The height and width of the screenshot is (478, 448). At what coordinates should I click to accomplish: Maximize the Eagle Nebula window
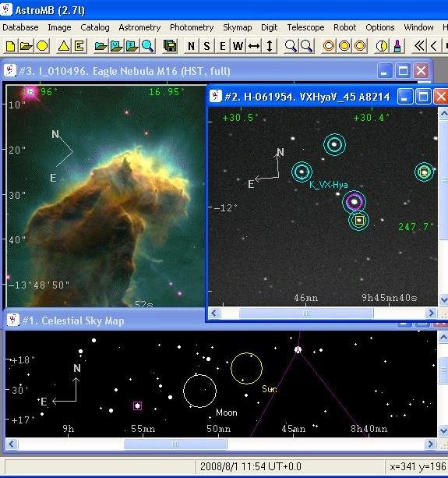tap(403, 71)
